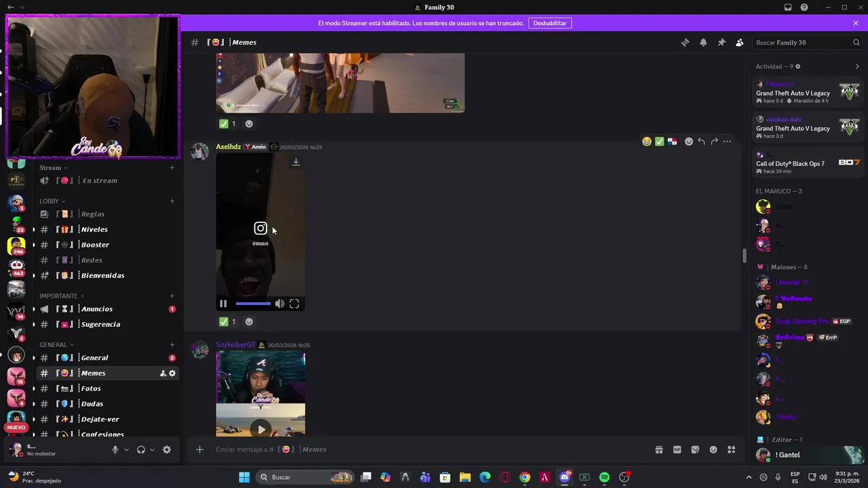This screenshot has width=868, height=488.
Task: Click Deshabilitar streamer mode button
Action: [x=550, y=23]
